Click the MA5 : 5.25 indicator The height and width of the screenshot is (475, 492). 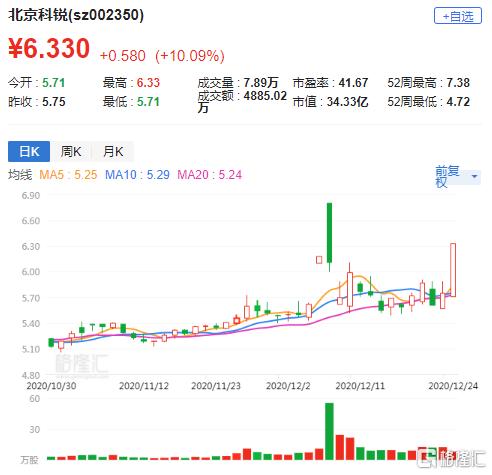click(x=68, y=175)
